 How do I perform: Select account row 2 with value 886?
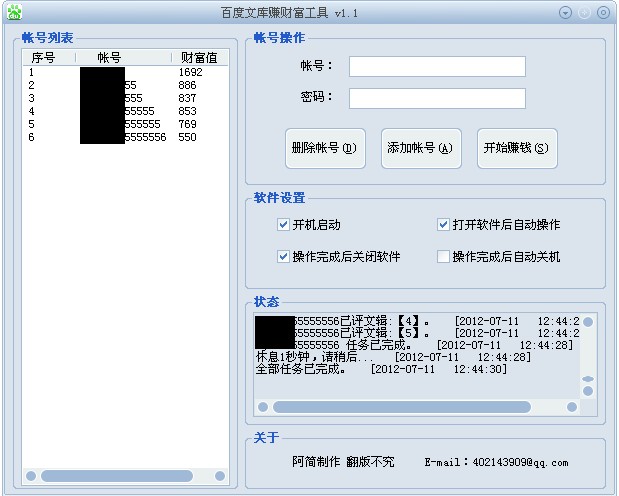point(125,85)
